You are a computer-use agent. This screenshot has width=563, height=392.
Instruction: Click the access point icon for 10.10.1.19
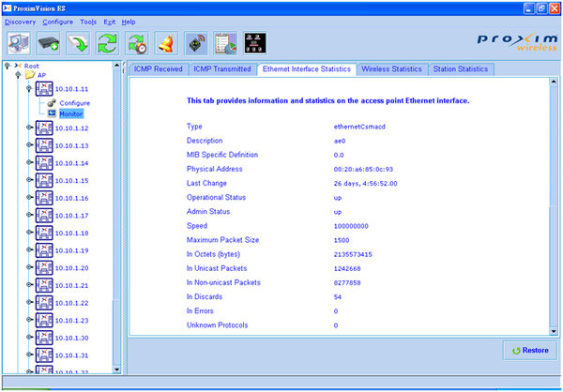44,250
